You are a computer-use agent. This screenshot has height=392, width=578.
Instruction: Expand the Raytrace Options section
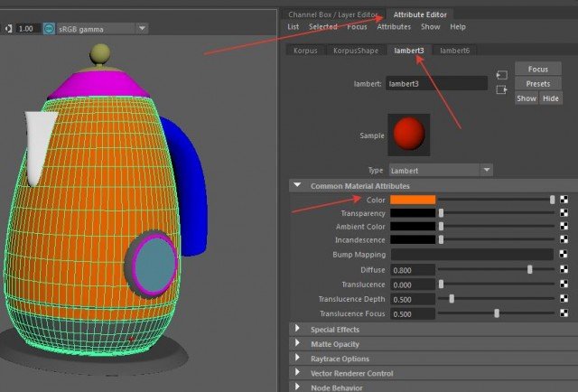click(x=298, y=359)
